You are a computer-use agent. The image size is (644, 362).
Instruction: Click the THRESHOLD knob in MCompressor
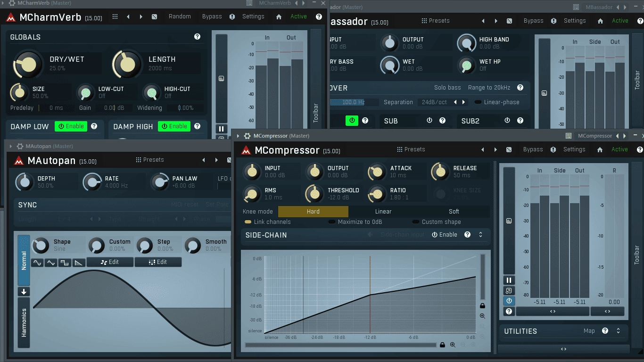coord(314,193)
